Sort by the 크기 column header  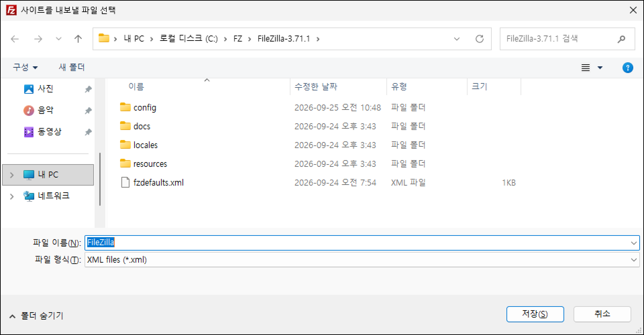(x=479, y=87)
